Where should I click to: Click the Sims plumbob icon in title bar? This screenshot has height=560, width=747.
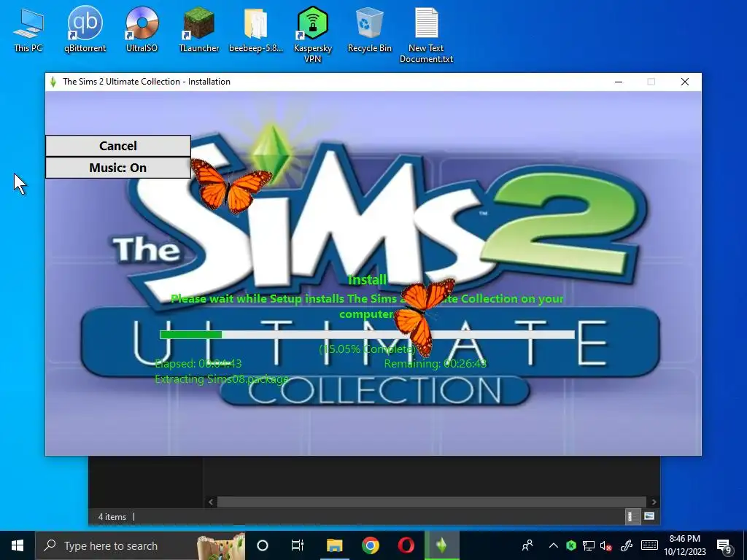[53, 82]
